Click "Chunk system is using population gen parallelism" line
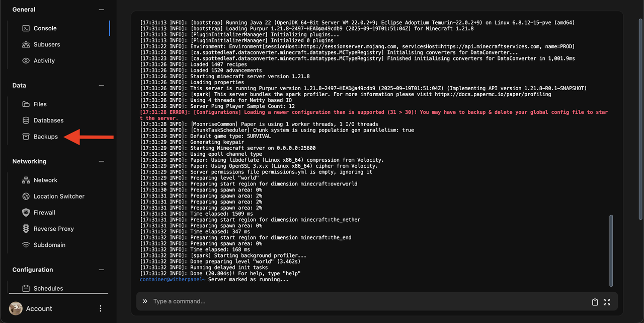Viewport: 644px width, 323px height. (x=277, y=130)
